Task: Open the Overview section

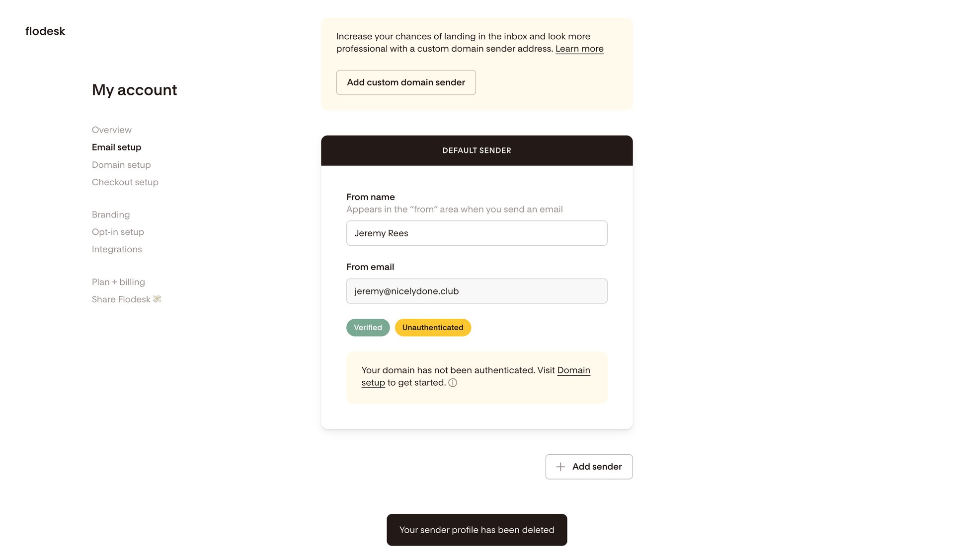Action: click(111, 130)
